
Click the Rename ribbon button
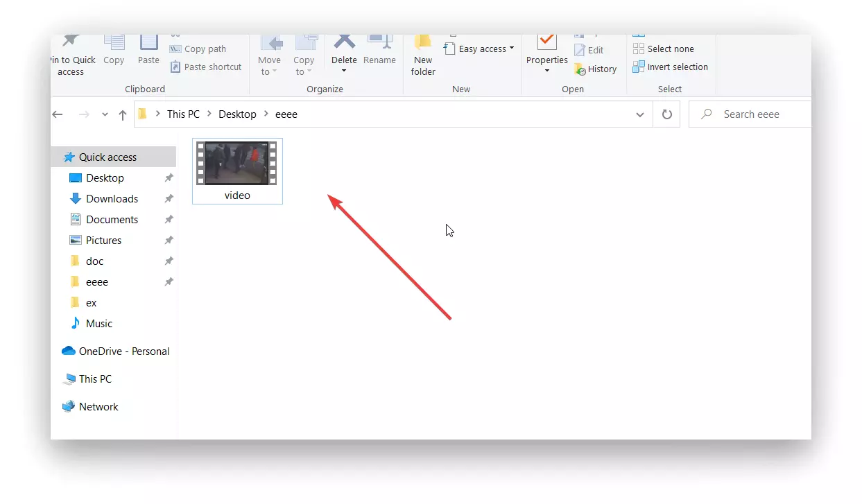point(379,51)
